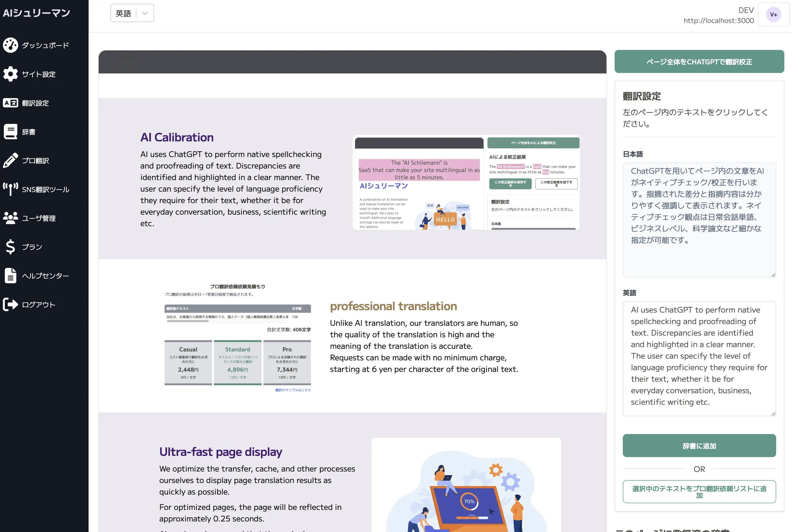The image size is (792, 532).
Task: Click the site settings gear icon
Action: 11,74
